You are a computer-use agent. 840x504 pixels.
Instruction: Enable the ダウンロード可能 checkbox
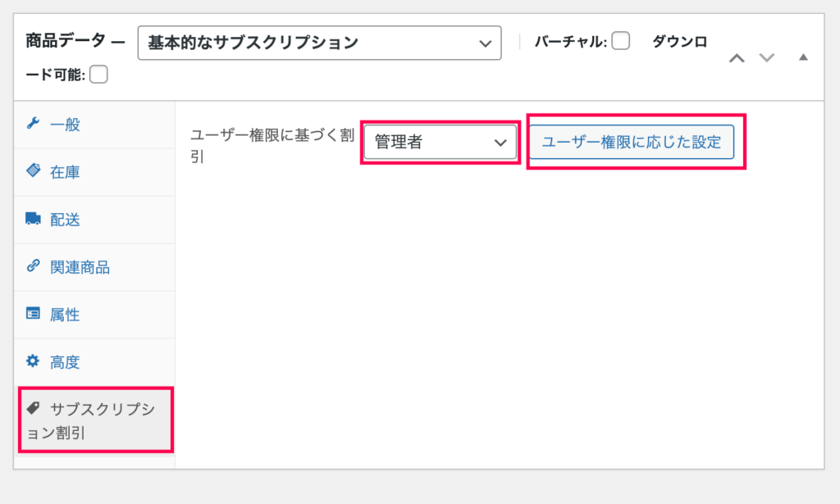coord(98,75)
